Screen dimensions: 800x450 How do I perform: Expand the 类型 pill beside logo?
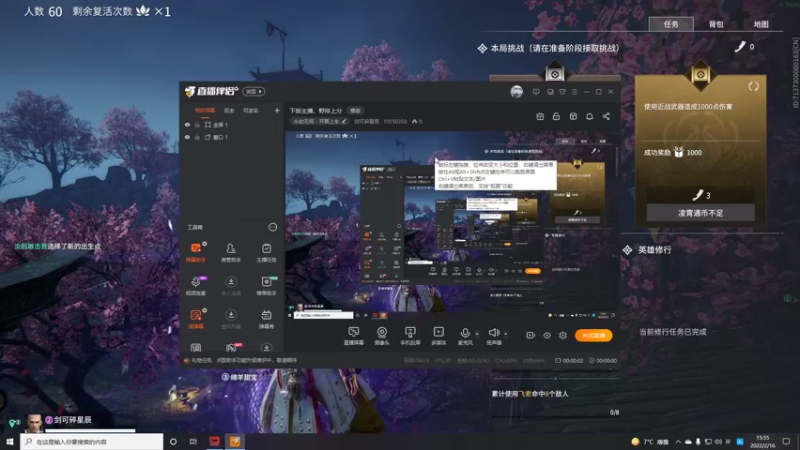click(x=254, y=91)
